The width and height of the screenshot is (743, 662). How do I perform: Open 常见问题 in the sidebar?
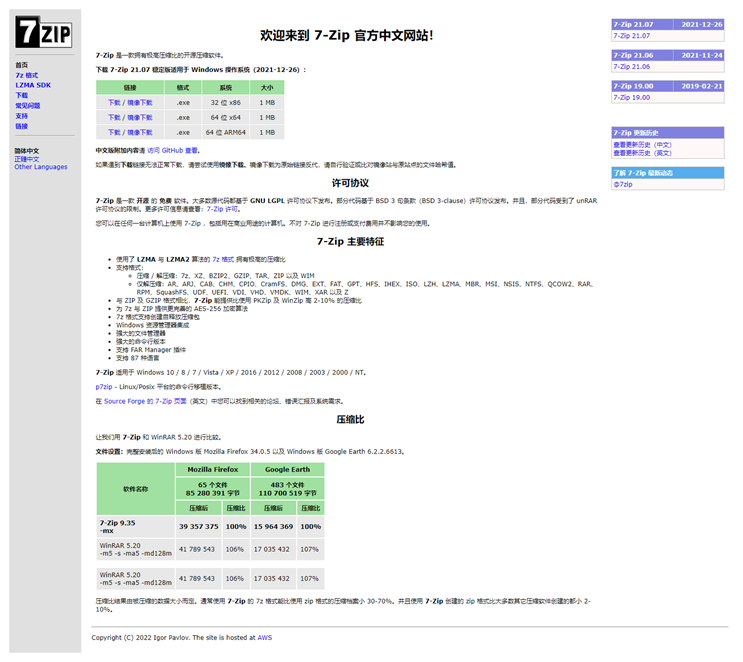(27, 106)
